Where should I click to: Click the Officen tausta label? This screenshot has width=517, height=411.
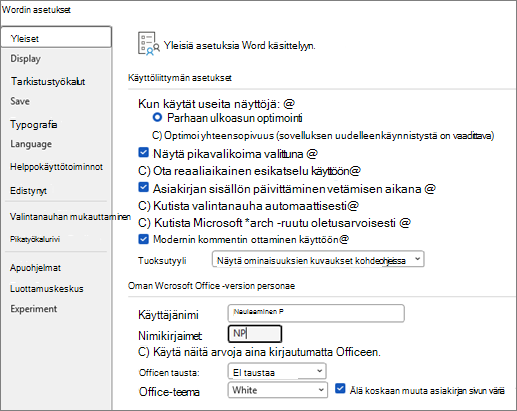[x=169, y=372]
